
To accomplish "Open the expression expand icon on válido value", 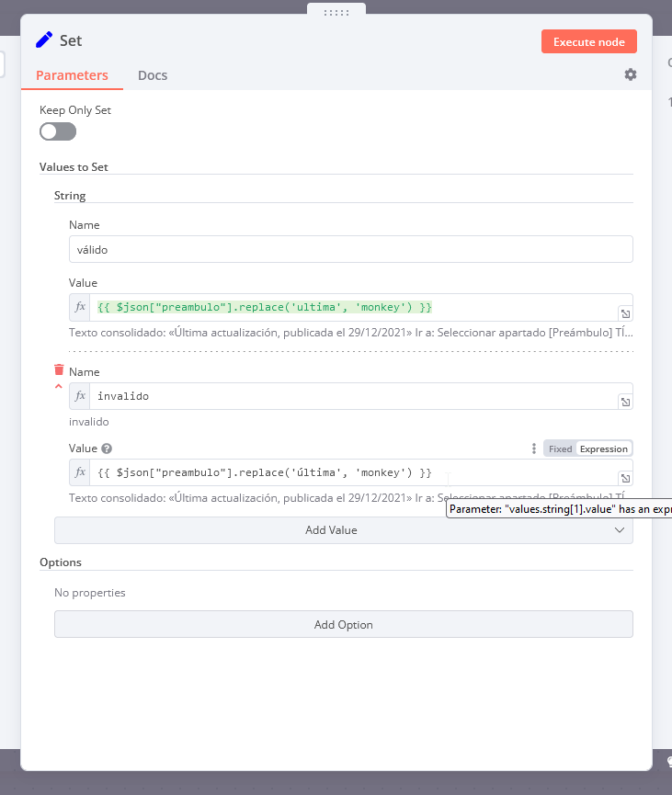I will [624, 312].
